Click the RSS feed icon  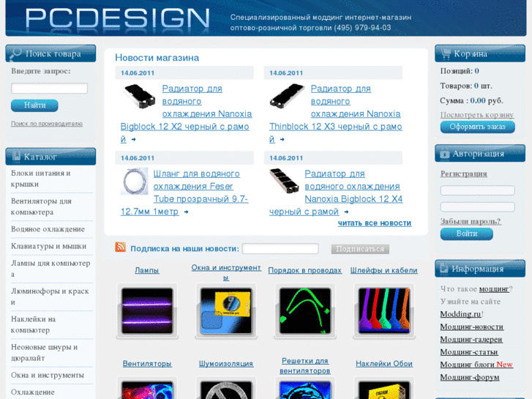coord(120,247)
